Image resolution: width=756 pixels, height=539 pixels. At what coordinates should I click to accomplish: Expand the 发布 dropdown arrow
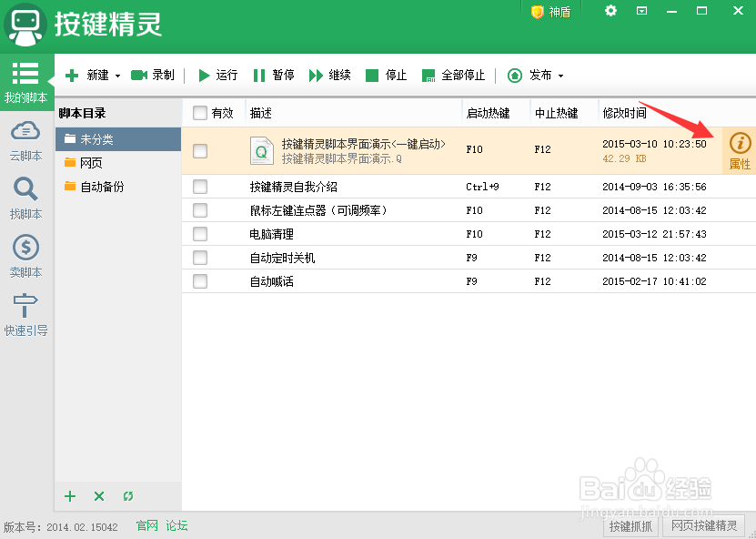pyautogui.click(x=560, y=76)
